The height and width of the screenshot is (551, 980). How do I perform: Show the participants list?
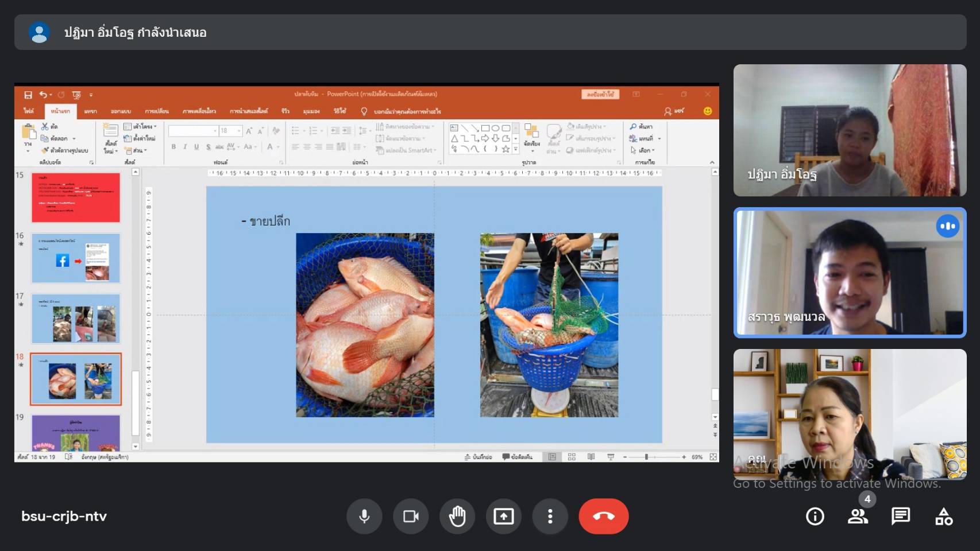click(858, 517)
